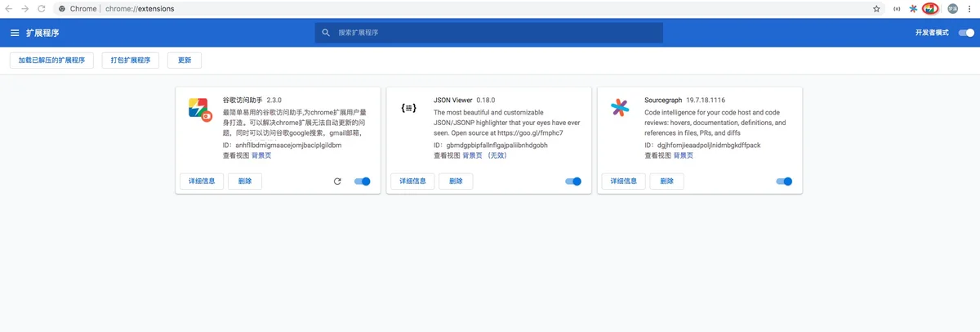
Task: Disable the 谷歌访问助手 extension toggle
Action: coord(363,182)
